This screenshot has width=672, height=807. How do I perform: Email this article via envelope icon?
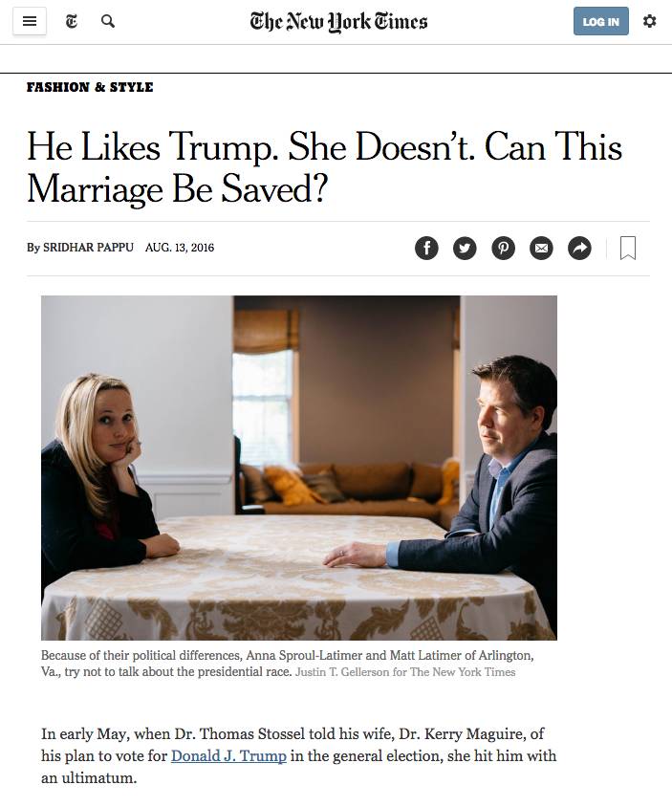[x=541, y=248]
